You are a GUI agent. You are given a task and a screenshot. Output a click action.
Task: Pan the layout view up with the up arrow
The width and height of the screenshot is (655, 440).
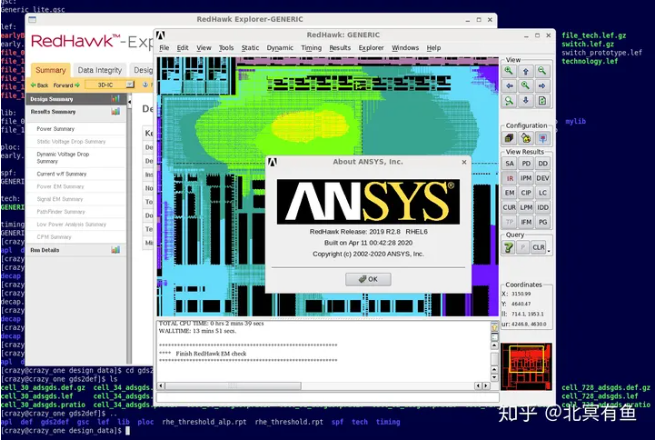coord(526,71)
